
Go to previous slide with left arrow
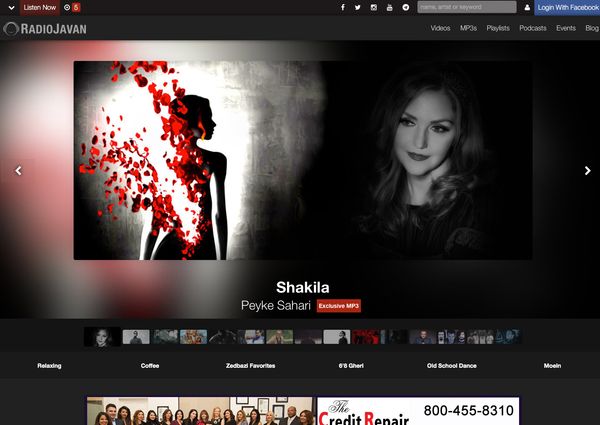(18, 171)
